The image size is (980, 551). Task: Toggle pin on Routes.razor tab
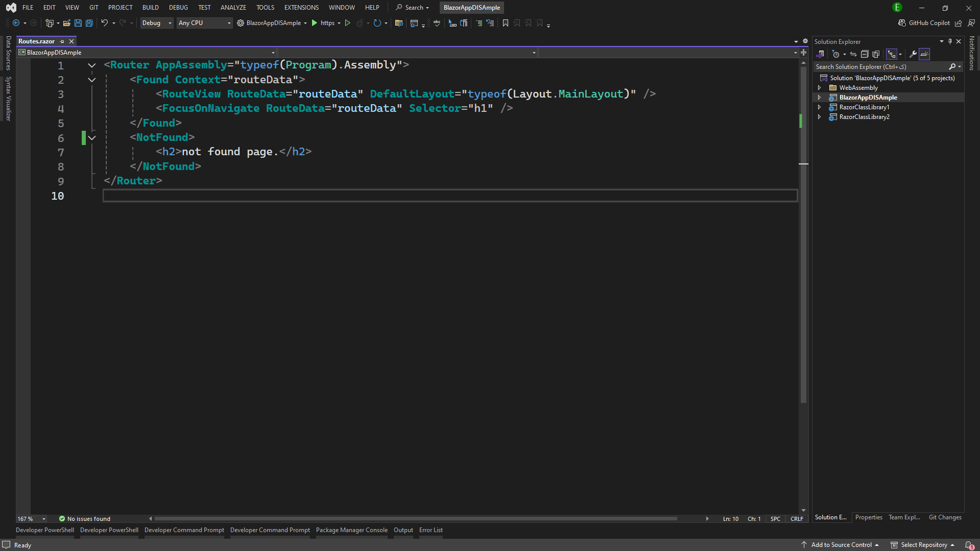point(62,41)
